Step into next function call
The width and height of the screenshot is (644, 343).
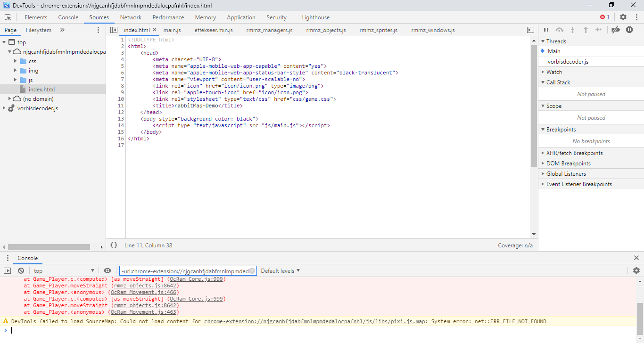click(573, 30)
